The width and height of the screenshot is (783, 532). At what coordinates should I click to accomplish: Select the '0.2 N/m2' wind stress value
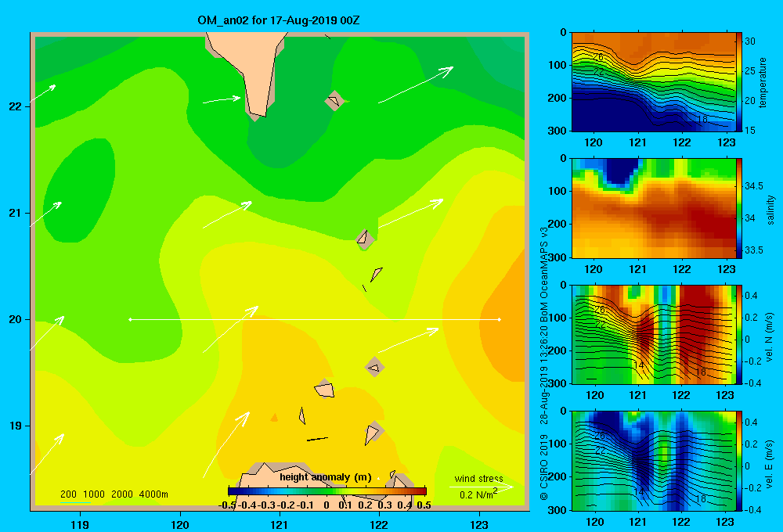click(478, 494)
